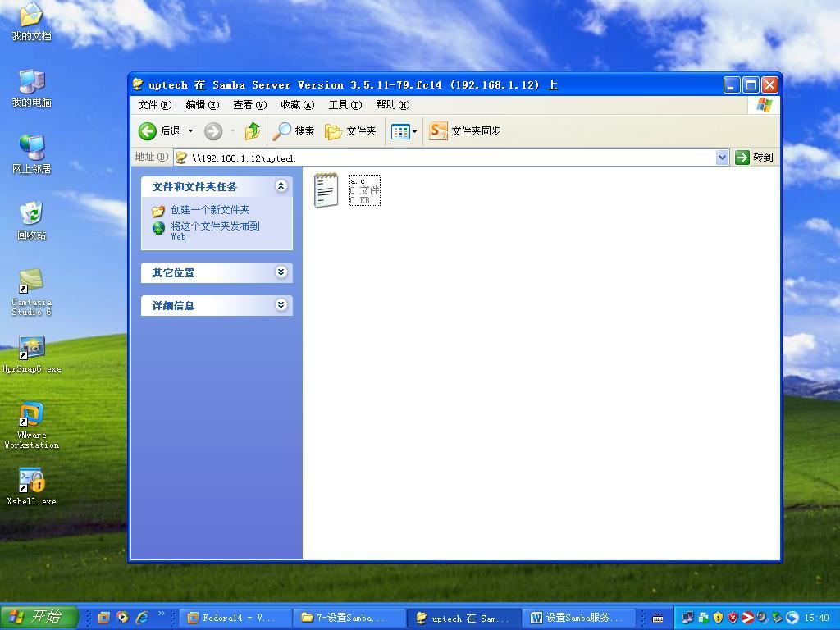Expand the Quick Launch overflow chevron
Image resolution: width=840 pixels, height=630 pixels.
tap(162, 614)
